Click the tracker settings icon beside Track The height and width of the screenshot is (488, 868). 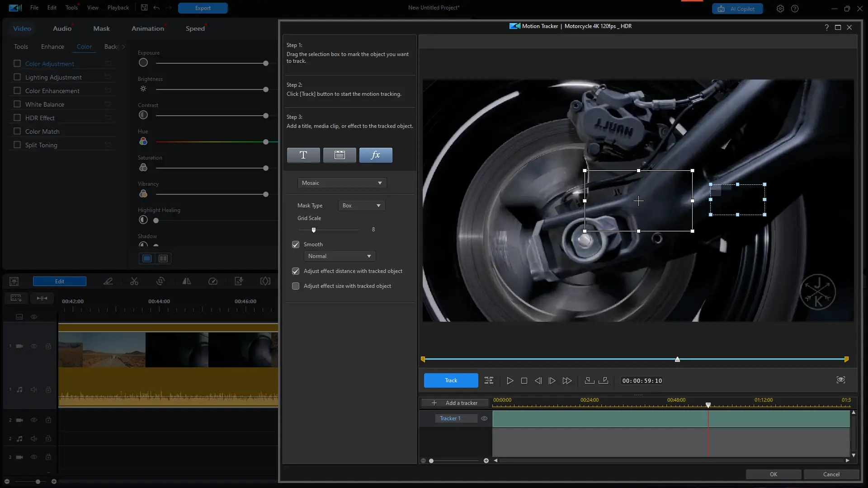489,380
